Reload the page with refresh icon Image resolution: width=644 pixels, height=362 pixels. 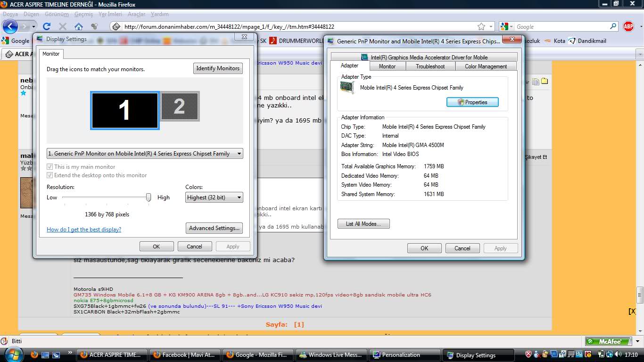click(x=46, y=26)
